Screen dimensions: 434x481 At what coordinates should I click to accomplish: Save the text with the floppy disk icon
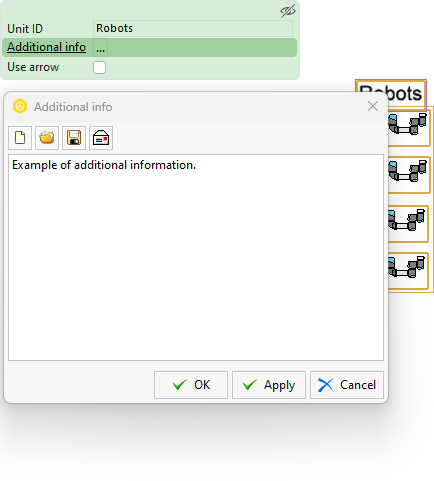[x=74, y=138]
